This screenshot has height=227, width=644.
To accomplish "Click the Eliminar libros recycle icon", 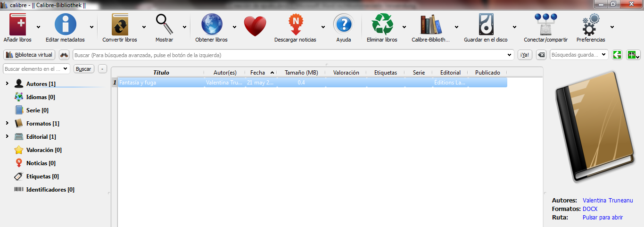I will click(x=382, y=25).
